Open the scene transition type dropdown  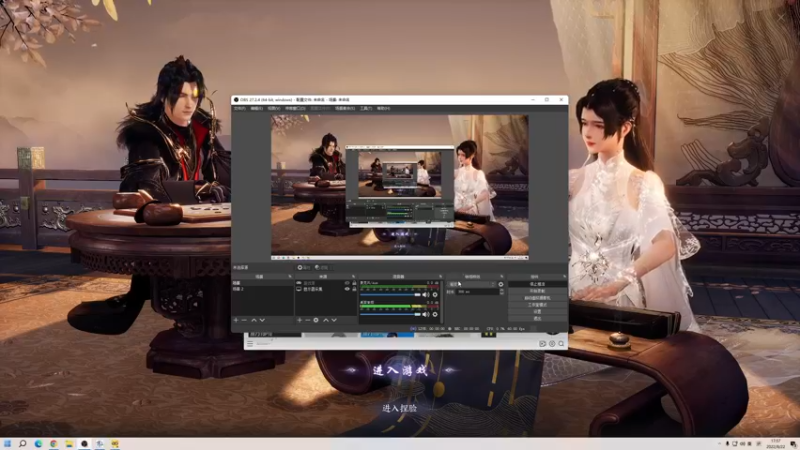pos(472,284)
